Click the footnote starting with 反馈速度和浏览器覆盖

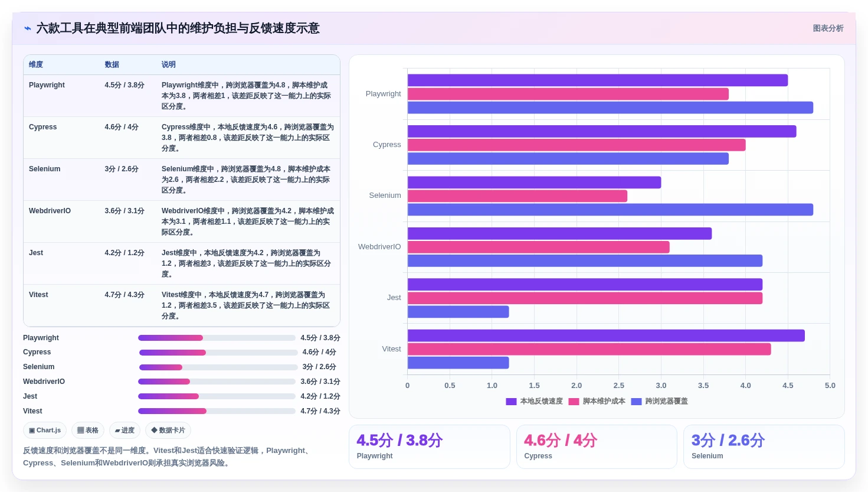click(x=169, y=457)
